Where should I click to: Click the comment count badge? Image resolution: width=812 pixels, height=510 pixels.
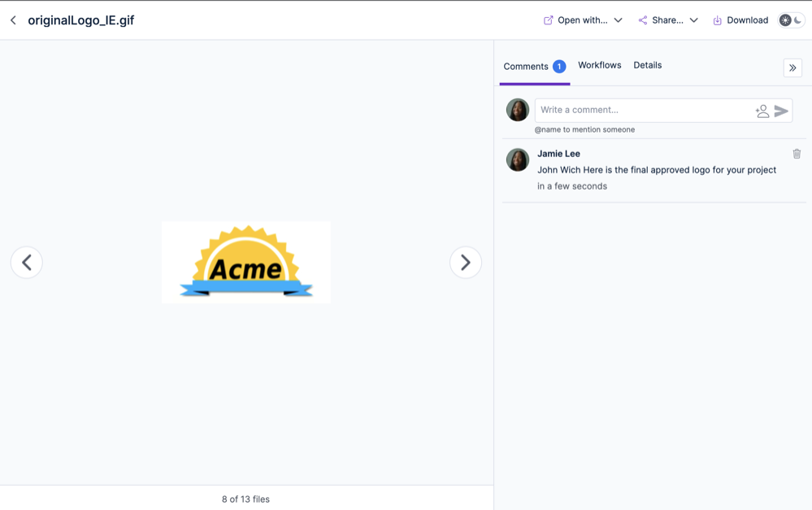(559, 67)
